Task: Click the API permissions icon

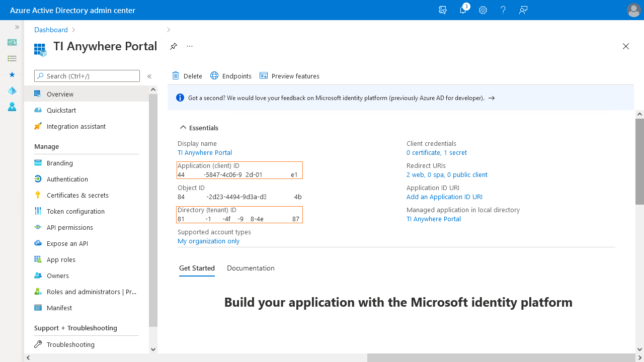Action: (x=38, y=227)
